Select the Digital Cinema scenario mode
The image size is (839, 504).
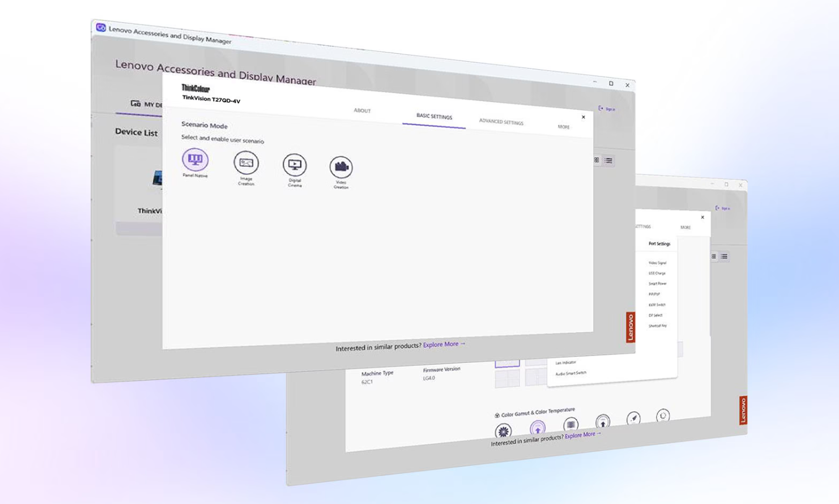point(295,165)
